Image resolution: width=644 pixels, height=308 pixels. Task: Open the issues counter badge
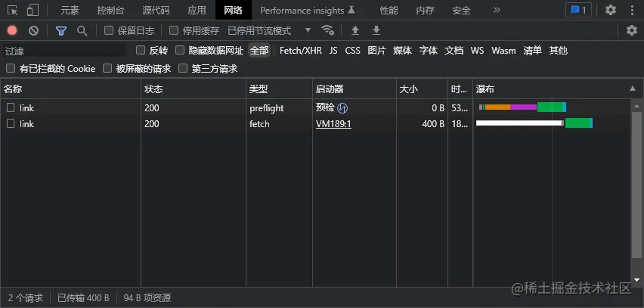point(579,10)
